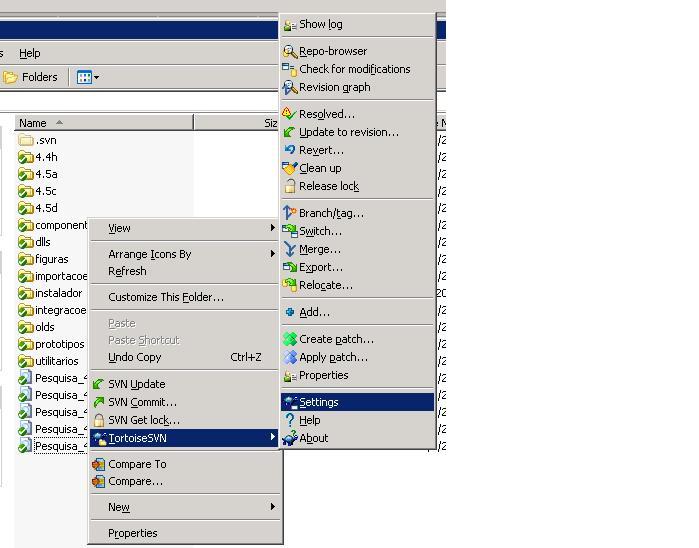Expand the New submenu arrow

(272, 507)
